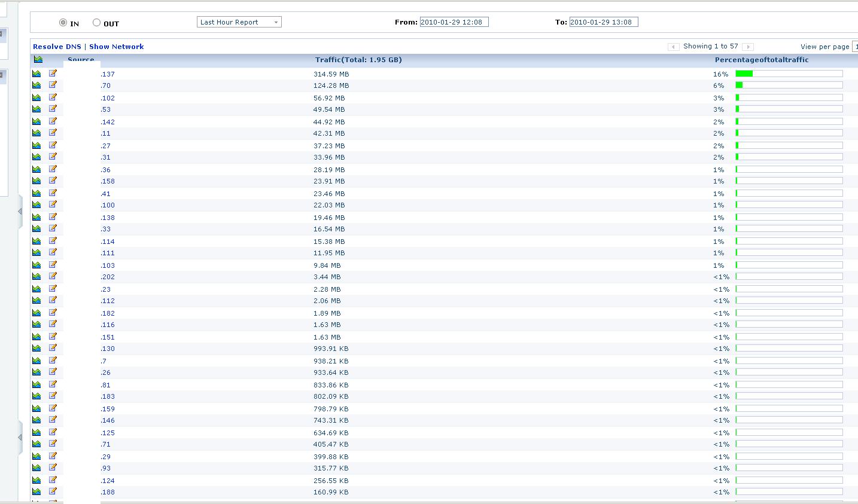Collapse the left side panel with upper arrow handle
Screen dimensions: 858x504
pos(20,211)
